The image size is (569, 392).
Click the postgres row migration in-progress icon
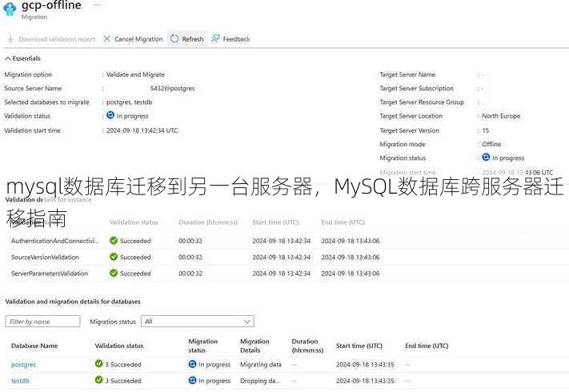192,364
